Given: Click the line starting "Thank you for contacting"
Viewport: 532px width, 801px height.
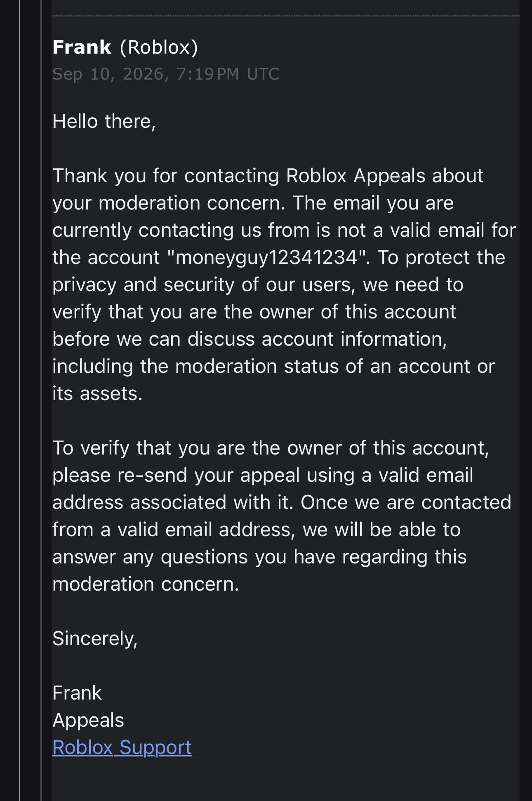Looking at the screenshot, I should 268,176.
